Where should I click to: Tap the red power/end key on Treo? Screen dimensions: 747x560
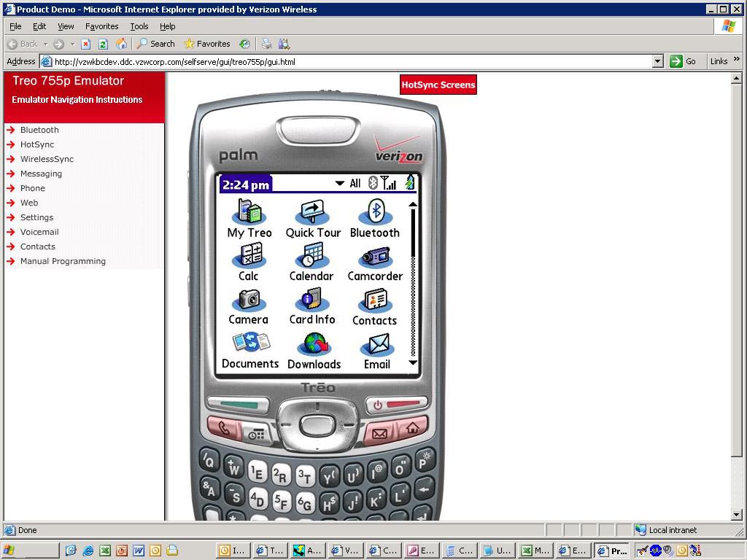[x=396, y=405]
